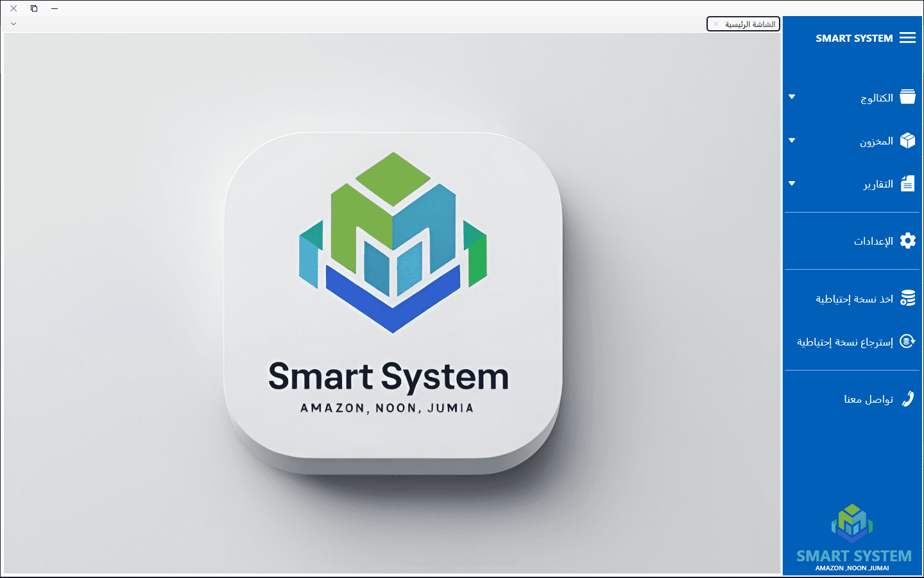Click the المخزون inventory box icon
Viewport: 924px width, 578px height.
click(907, 140)
